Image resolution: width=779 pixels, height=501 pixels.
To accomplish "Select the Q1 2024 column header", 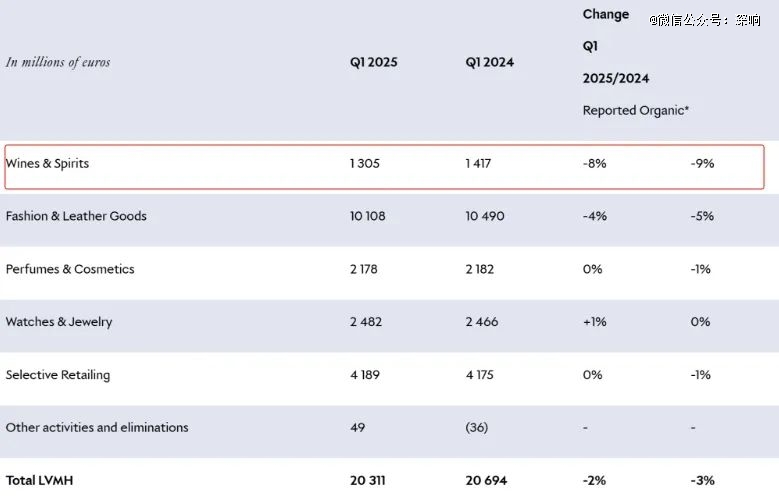I will 489,62.
